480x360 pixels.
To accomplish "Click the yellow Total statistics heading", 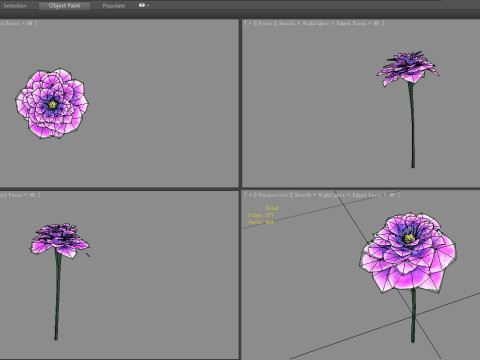I will (x=272, y=208).
